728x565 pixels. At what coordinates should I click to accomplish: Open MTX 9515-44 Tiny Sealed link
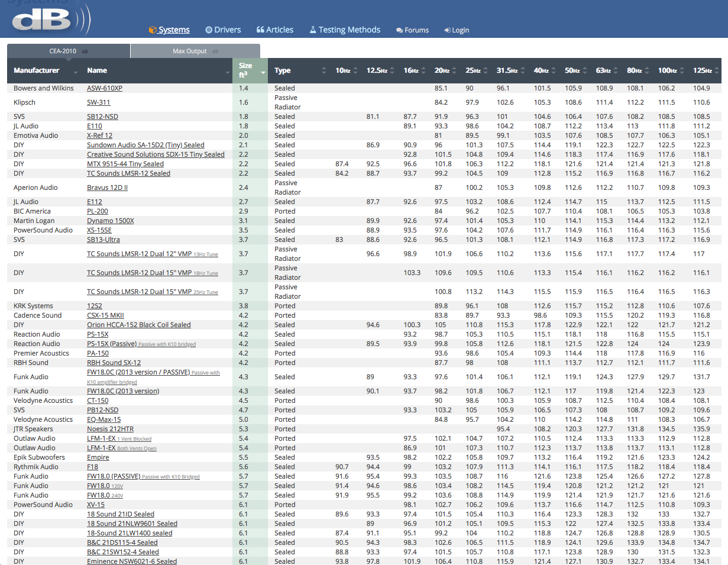(125, 164)
